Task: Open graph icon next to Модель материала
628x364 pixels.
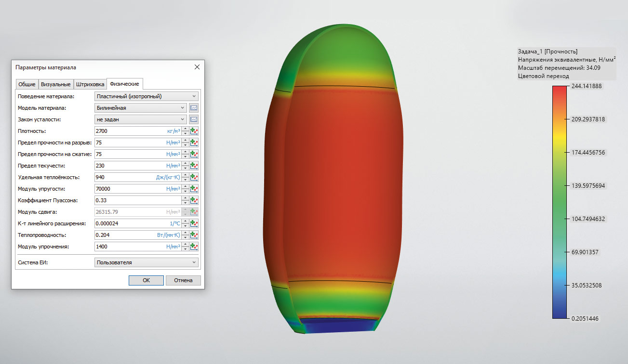Action: click(194, 108)
